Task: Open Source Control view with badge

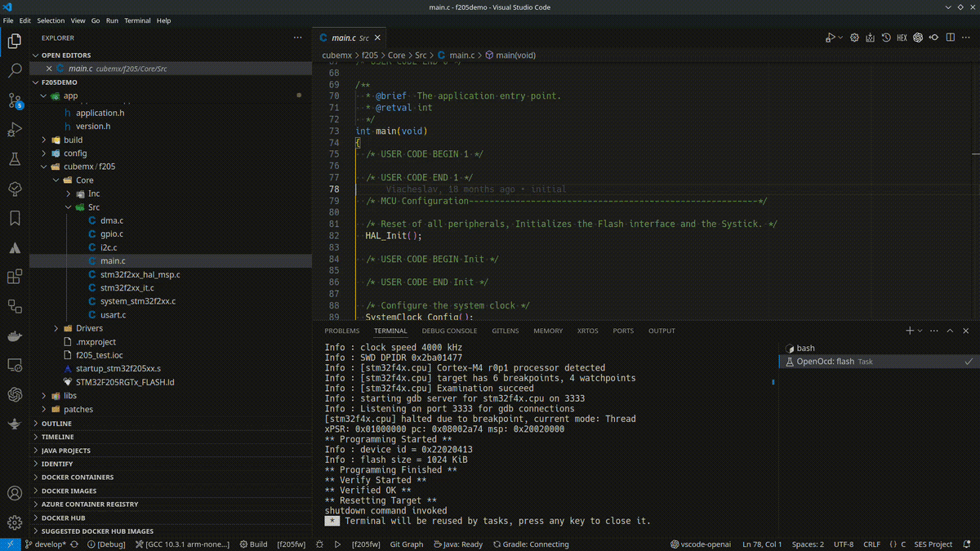Action: coord(15,100)
